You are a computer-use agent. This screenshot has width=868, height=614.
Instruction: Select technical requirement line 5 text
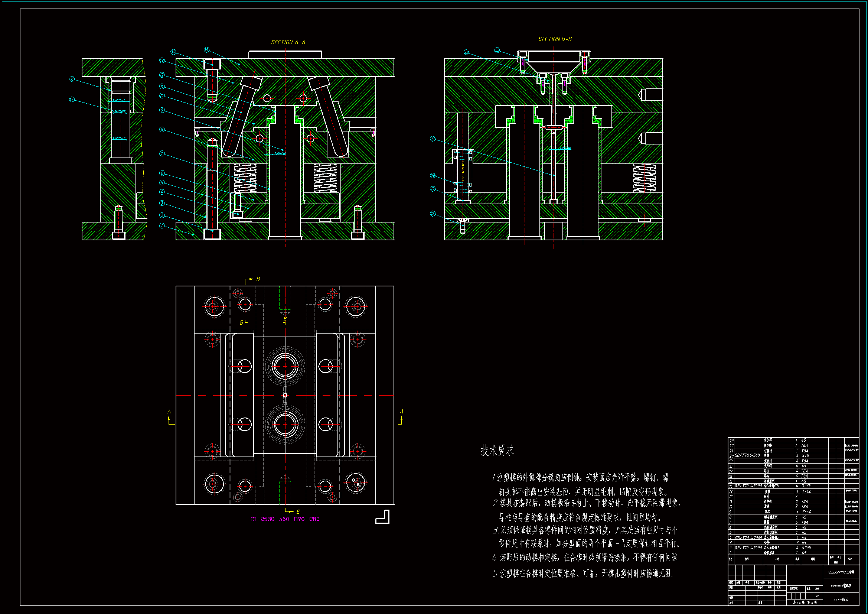582,574
